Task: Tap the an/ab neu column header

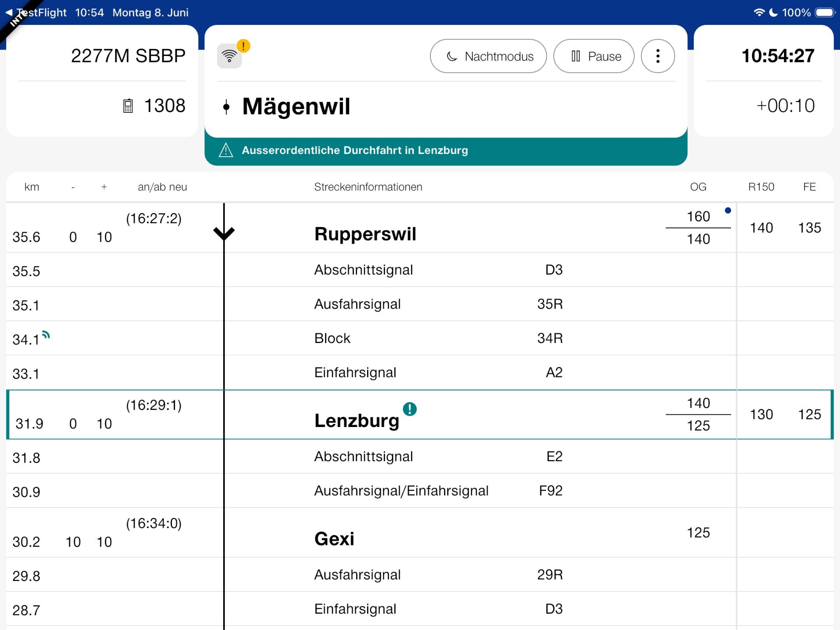Action: click(162, 187)
